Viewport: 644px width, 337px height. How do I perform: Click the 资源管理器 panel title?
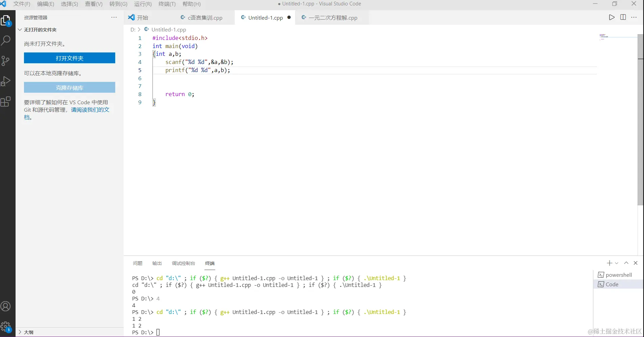point(35,18)
